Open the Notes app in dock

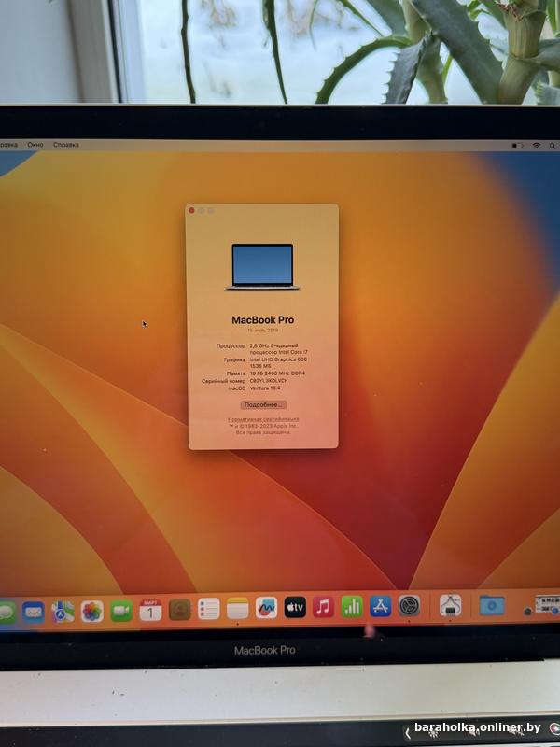(x=238, y=609)
